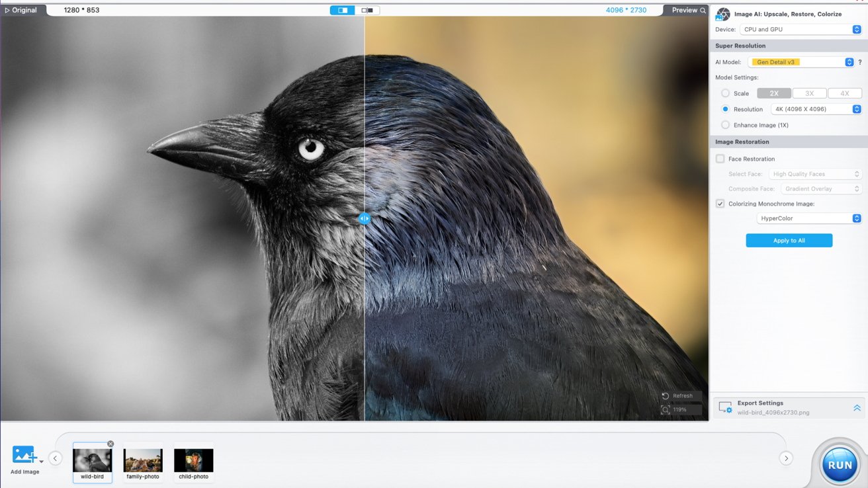Click the Export Settings gear icon
868x488 pixels.
725,408
